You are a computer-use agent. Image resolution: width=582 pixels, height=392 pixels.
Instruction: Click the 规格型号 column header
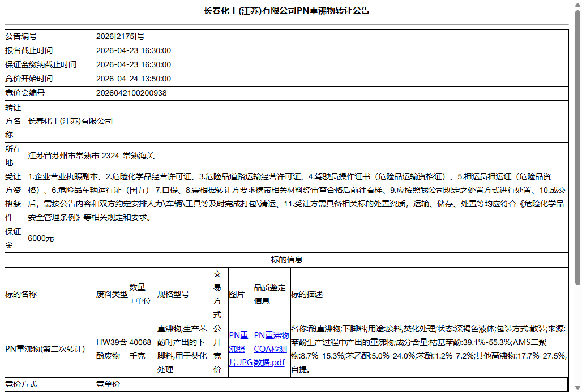185,295
